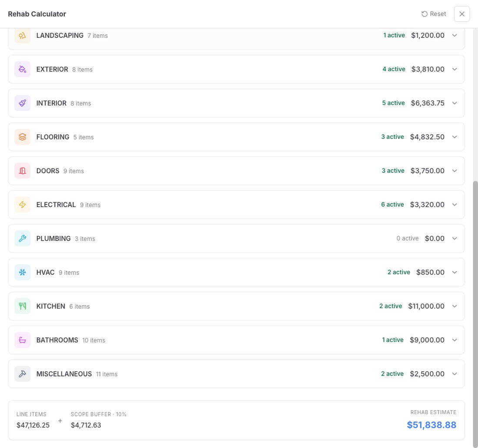
Task: Click the Bathrooms bathtub icon
Action: (x=22, y=339)
